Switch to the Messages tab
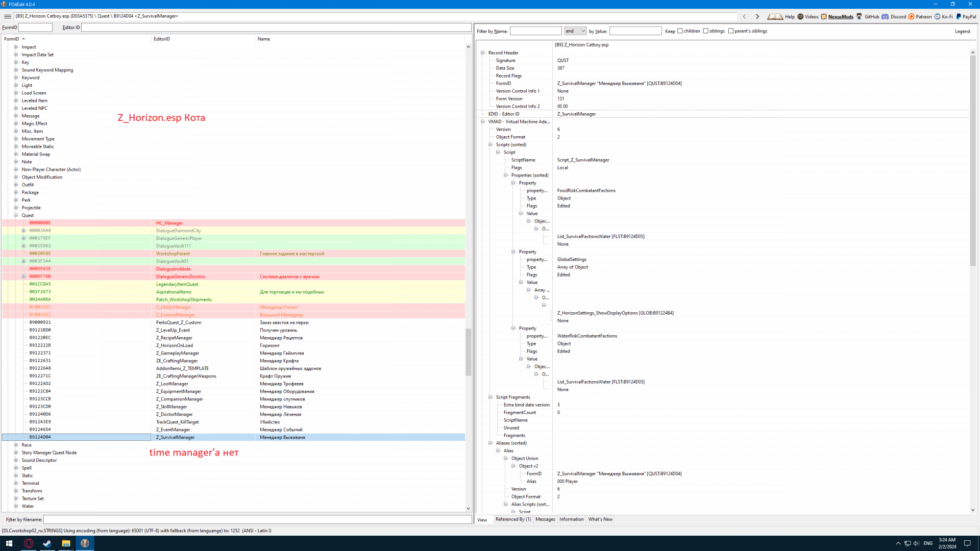The width and height of the screenshot is (980, 551). pos(545,519)
